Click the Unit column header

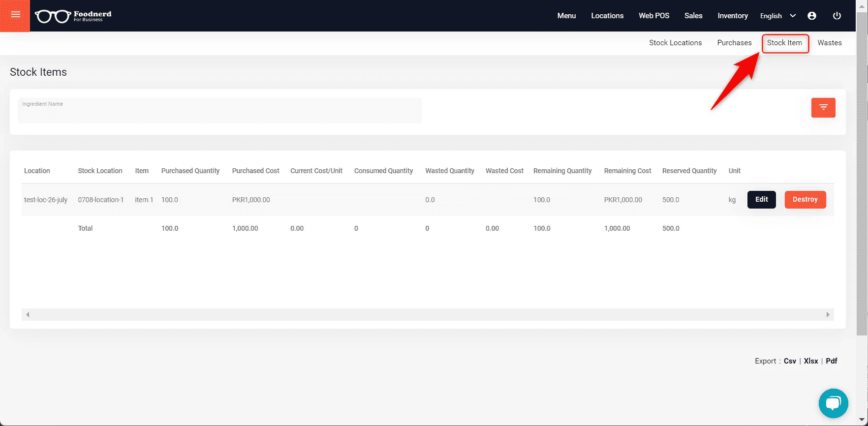(x=734, y=171)
